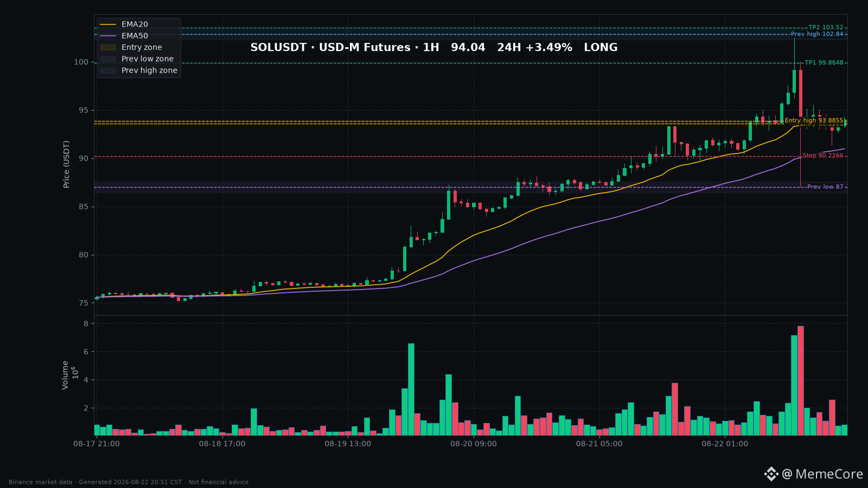The image size is (868, 488).
Task: Click the '08-22 01:00' time label
Action: click(725, 444)
